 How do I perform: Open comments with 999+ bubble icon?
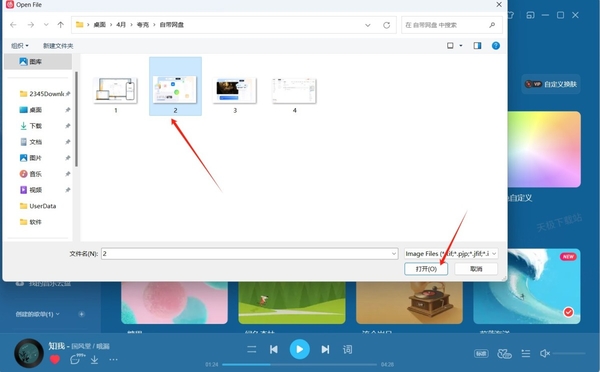click(x=77, y=359)
